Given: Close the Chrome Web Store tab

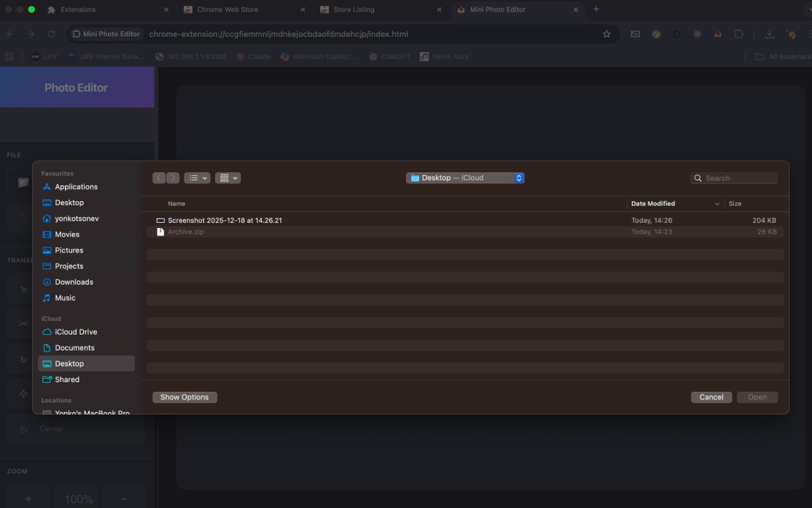Looking at the screenshot, I should click(x=303, y=10).
